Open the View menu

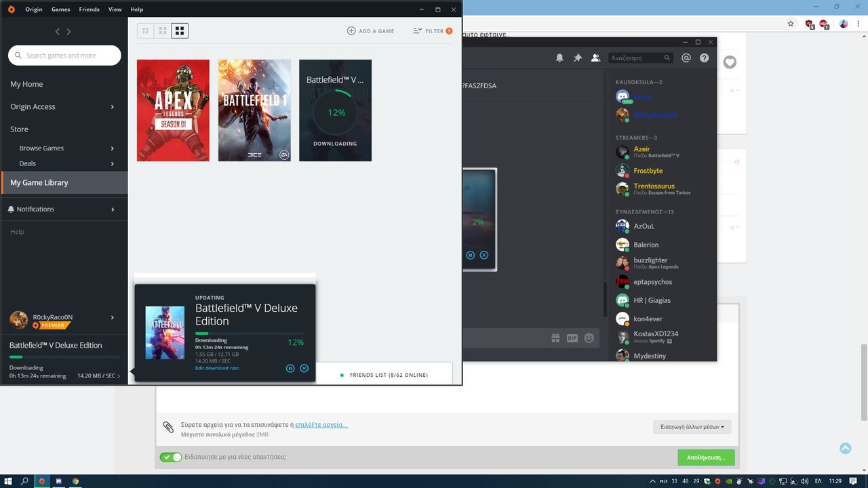[115, 9]
